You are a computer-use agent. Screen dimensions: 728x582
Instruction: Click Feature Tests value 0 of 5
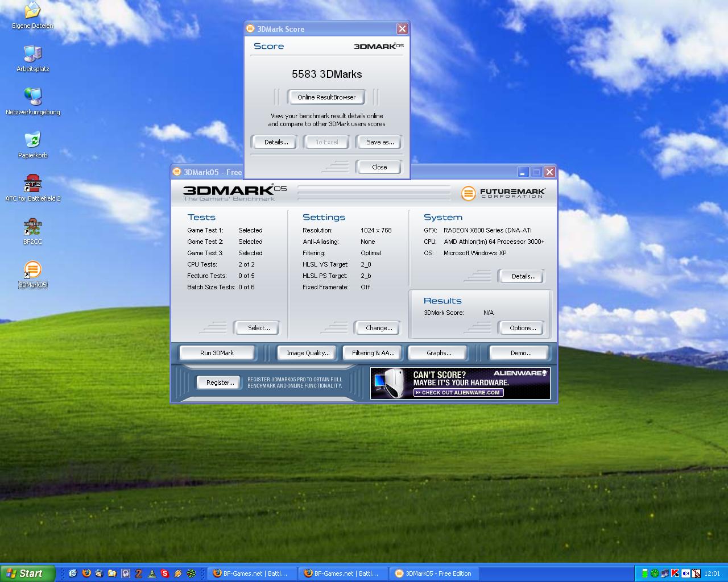click(x=246, y=276)
